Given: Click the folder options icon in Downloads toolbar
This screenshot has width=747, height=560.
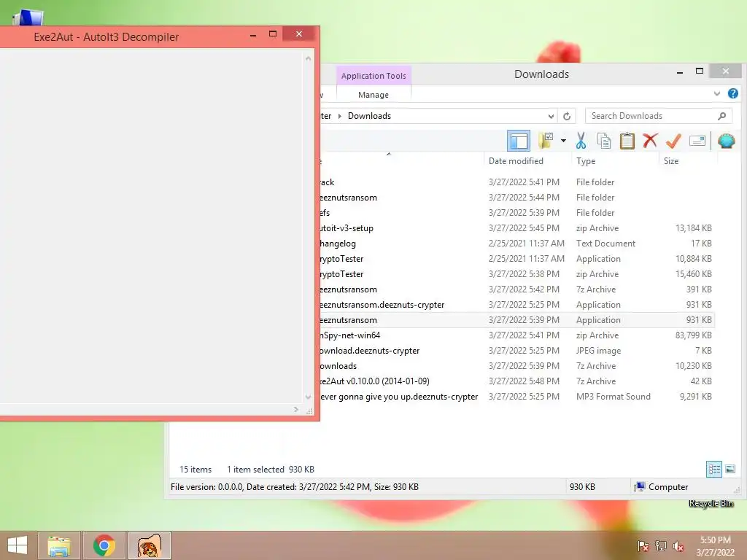Looking at the screenshot, I should [x=546, y=141].
